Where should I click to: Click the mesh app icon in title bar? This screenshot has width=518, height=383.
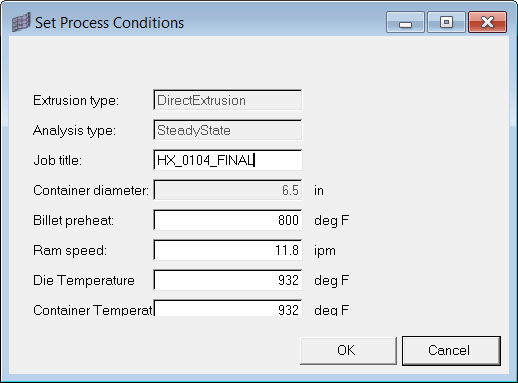coord(21,22)
